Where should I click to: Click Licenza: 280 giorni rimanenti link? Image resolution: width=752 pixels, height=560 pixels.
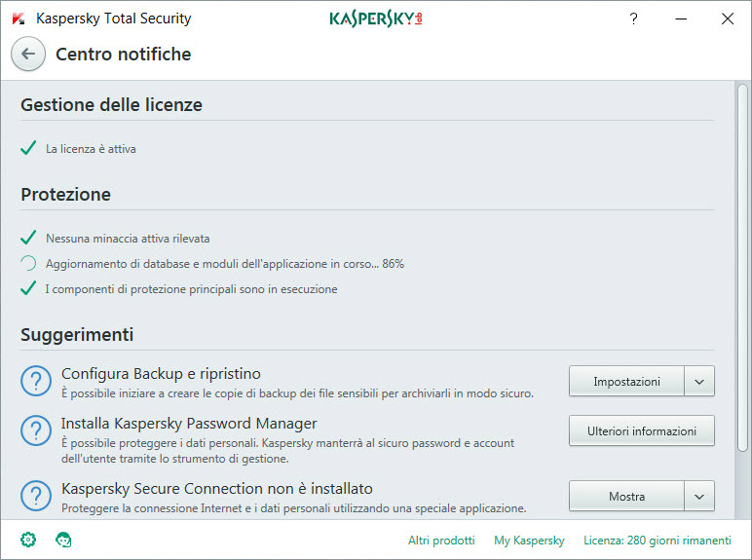[x=657, y=541]
